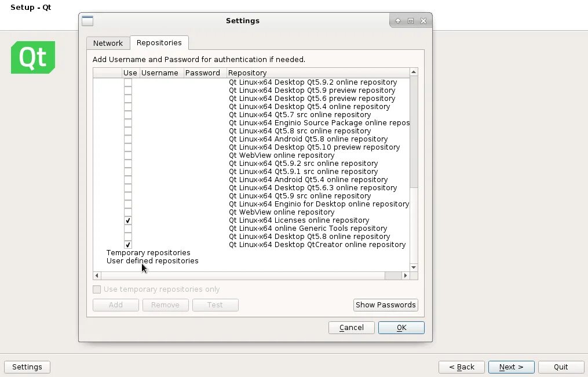Enable the Desktop Qt5.9.2 online repository checkbox
Image resolution: width=588 pixels, height=377 pixels.
click(128, 82)
